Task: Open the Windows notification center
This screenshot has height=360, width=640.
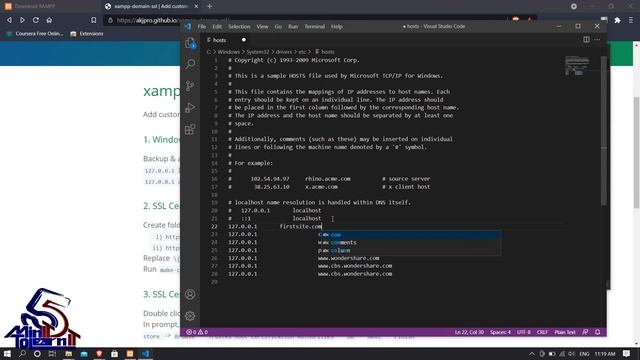Action: point(627,353)
